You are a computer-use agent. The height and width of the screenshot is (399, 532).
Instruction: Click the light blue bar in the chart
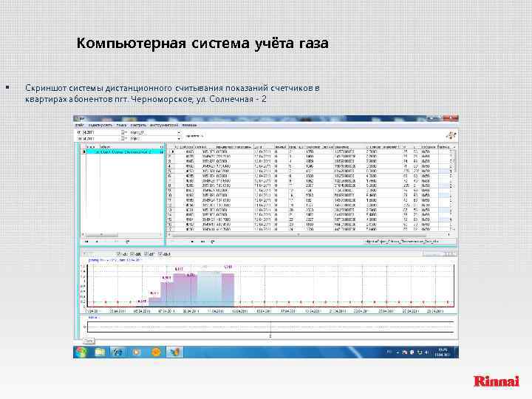click(x=210, y=289)
